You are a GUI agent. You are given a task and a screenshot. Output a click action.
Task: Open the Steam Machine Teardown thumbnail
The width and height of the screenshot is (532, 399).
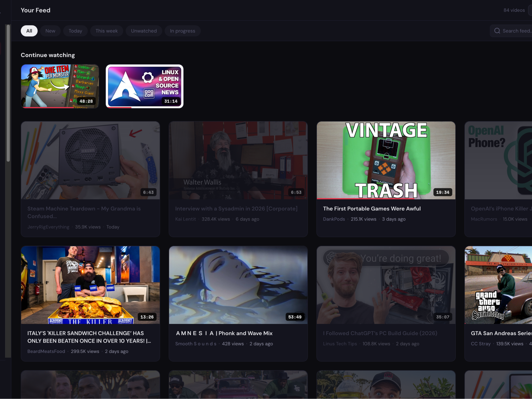pyautogui.click(x=90, y=160)
